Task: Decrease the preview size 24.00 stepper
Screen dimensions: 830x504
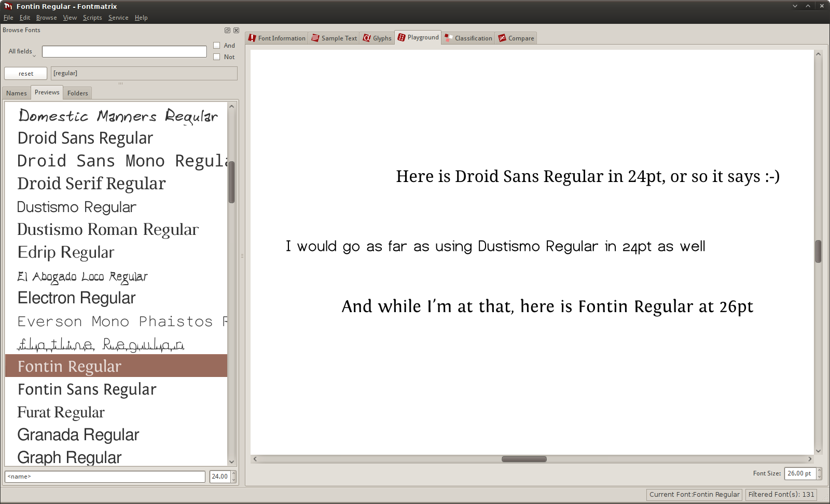Action: click(234, 480)
